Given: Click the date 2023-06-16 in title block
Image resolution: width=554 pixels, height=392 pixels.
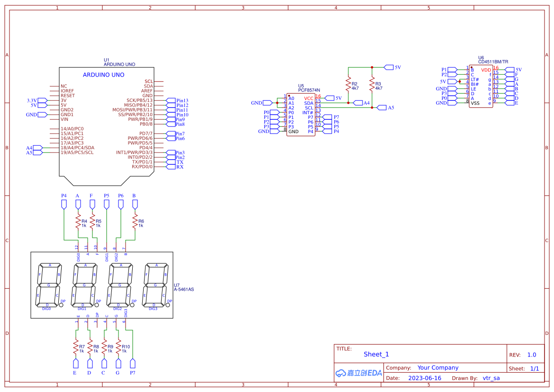Looking at the screenshot, I should pyautogui.click(x=425, y=378).
